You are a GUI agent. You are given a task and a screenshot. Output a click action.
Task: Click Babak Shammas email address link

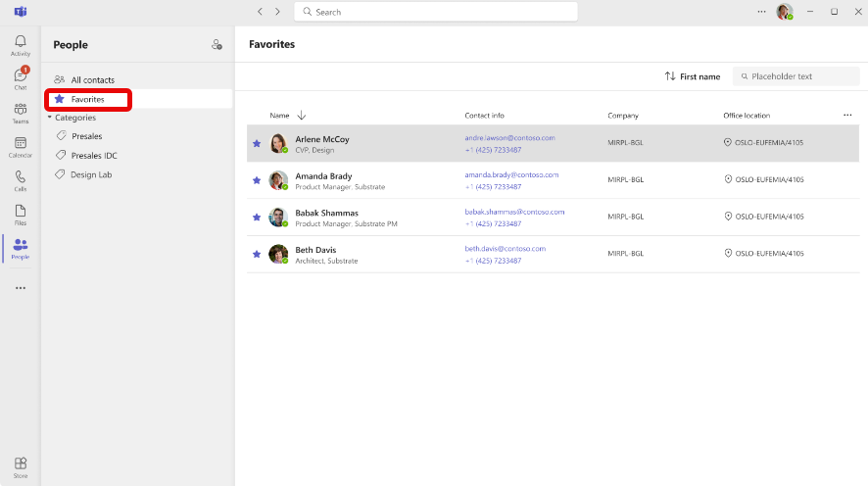click(514, 212)
